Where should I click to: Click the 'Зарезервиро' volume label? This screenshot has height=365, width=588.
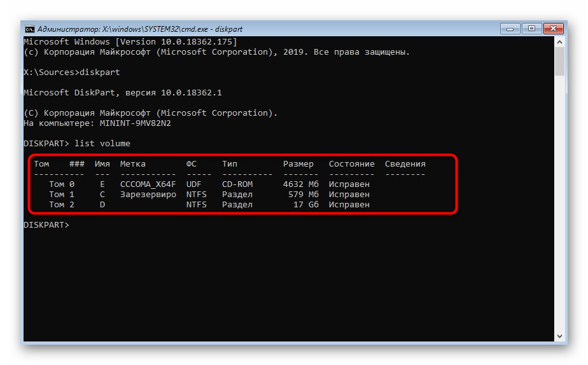coord(148,195)
